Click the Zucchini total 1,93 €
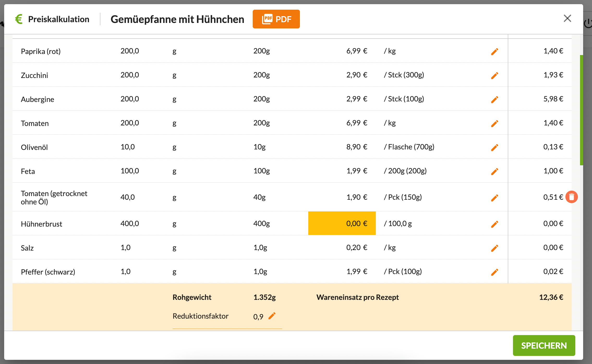Image resolution: width=592 pixels, height=364 pixels. pyautogui.click(x=553, y=75)
